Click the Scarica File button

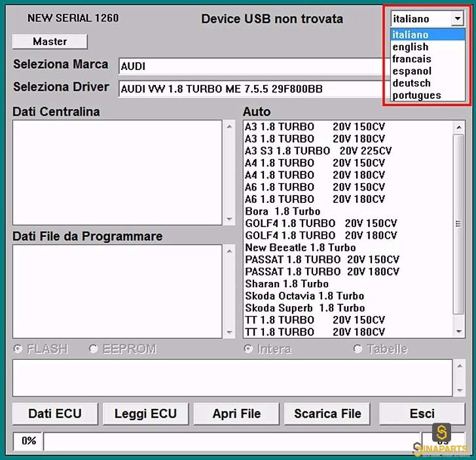point(327,414)
